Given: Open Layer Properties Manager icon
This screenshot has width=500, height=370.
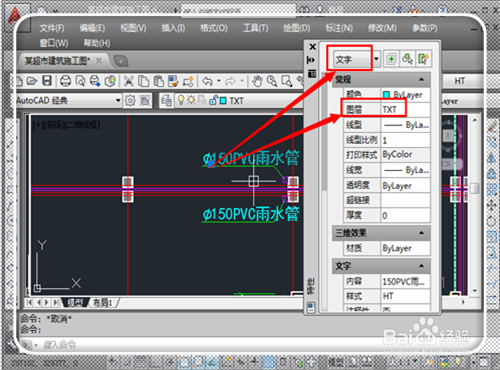Looking at the screenshot, I should (x=166, y=100).
